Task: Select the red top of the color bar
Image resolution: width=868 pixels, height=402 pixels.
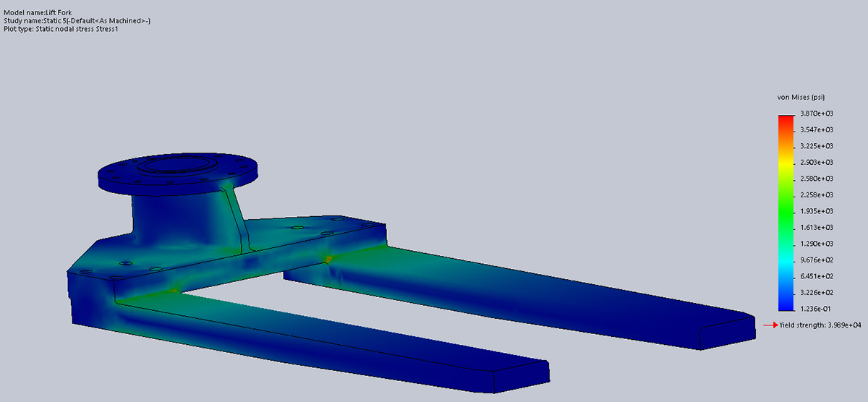Action: pos(786,119)
